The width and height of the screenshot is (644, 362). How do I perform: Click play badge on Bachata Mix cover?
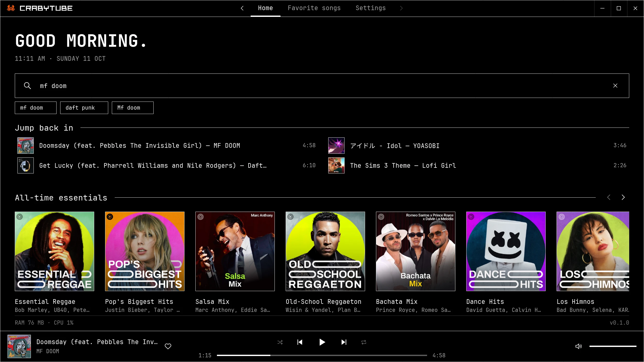[381, 217]
